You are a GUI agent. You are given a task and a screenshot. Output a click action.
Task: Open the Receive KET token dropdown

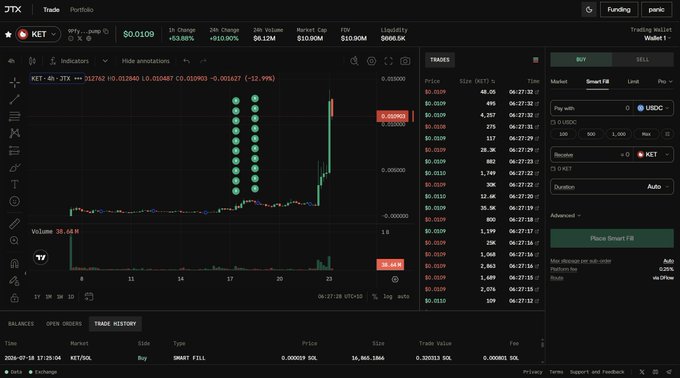653,155
